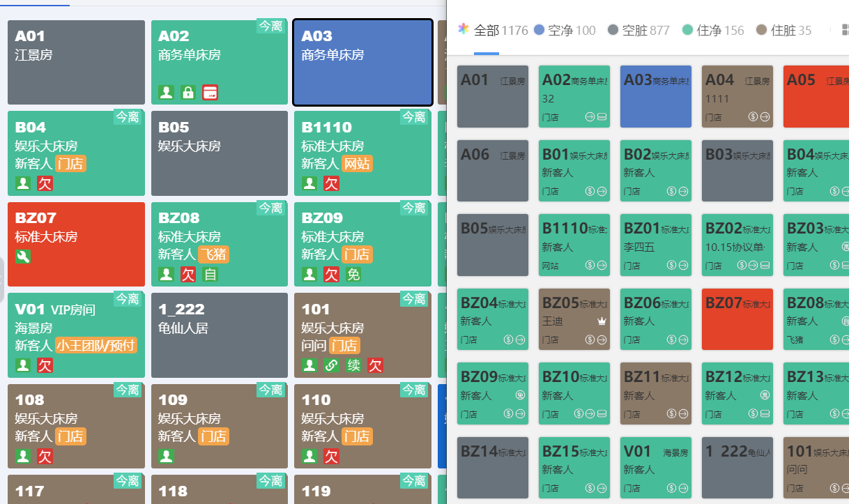Open right-panel blue tile A03
849x504 pixels.
point(656,96)
